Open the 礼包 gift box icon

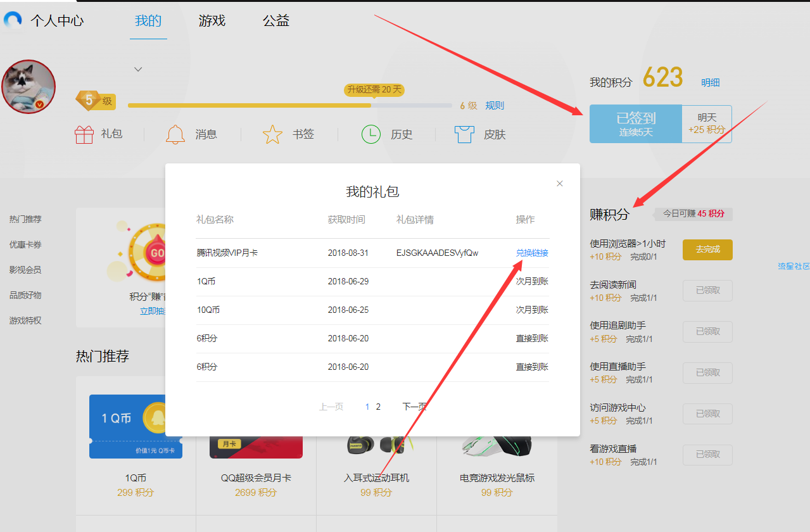(x=84, y=134)
